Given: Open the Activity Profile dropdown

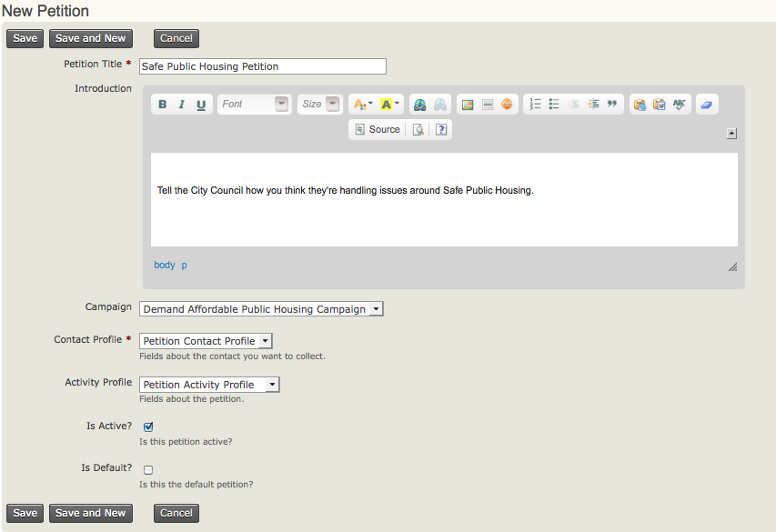Looking at the screenshot, I should click(209, 385).
